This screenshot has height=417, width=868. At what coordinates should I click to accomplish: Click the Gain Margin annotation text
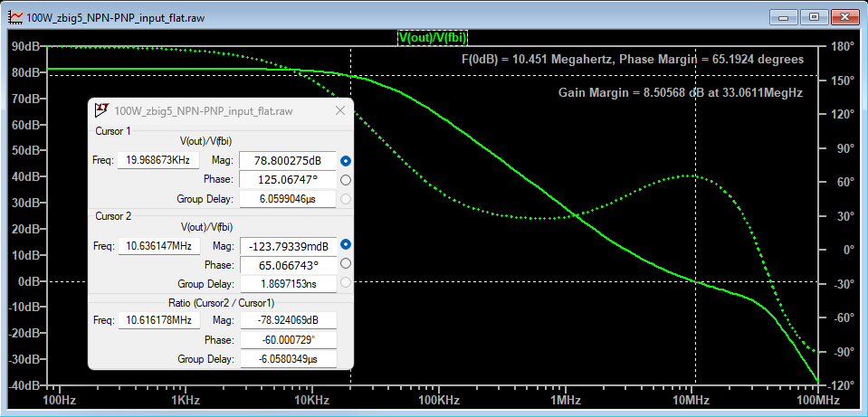click(681, 93)
